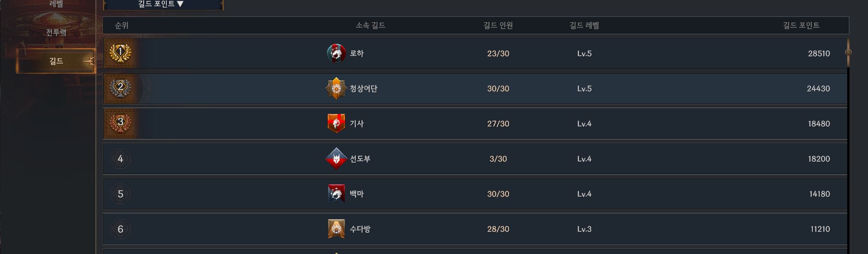
Task: Click the silver rank 2 medal
Action: click(120, 88)
